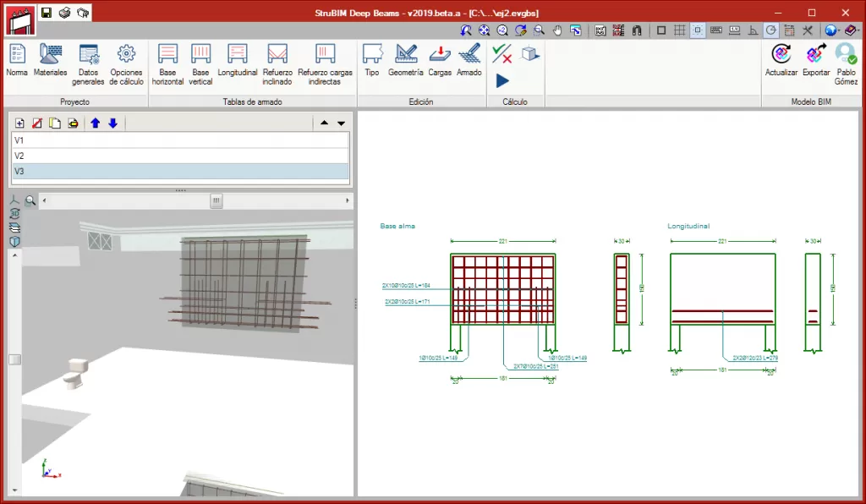The height and width of the screenshot is (504, 866).
Task: Run calculation with blue play arrow
Action: (x=502, y=80)
